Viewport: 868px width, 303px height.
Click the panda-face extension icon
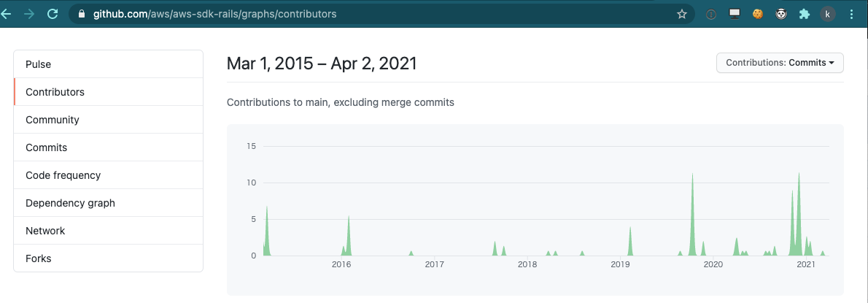click(x=781, y=14)
